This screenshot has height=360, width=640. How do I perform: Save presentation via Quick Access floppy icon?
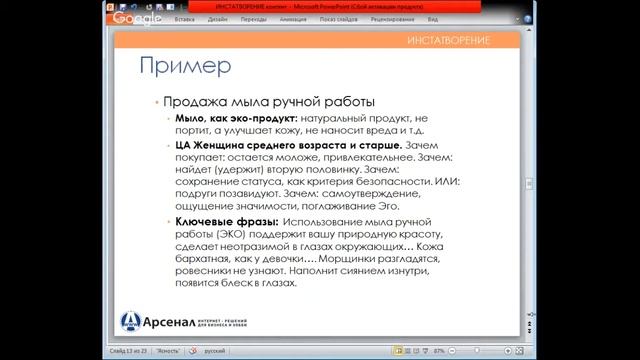point(123,7)
